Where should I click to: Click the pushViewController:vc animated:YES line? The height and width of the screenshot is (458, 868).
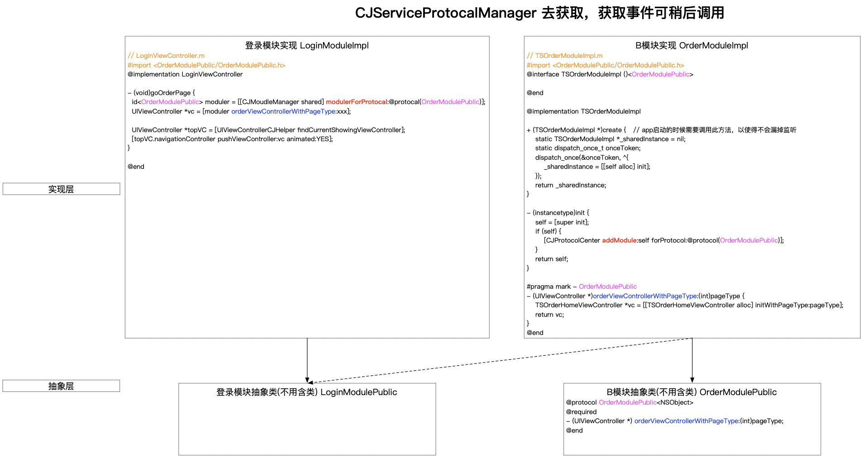232,139
